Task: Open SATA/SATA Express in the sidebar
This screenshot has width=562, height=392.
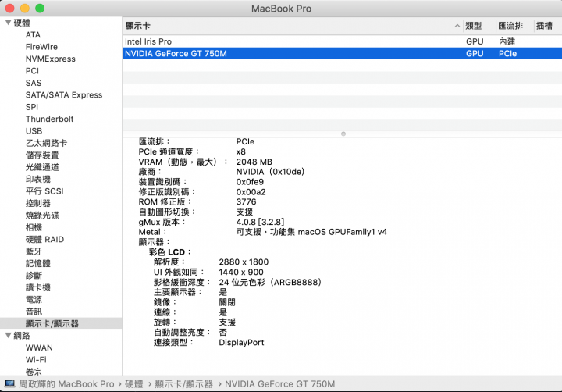Action: tap(64, 95)
